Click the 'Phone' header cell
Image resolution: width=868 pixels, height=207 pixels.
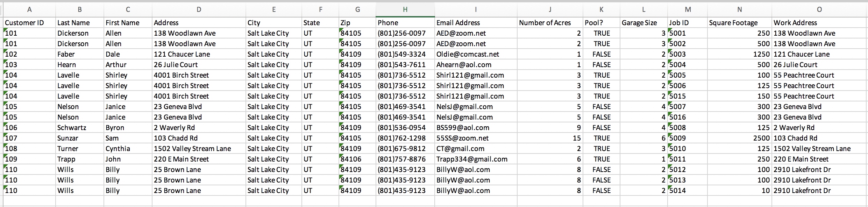click(x=405, y=23)
